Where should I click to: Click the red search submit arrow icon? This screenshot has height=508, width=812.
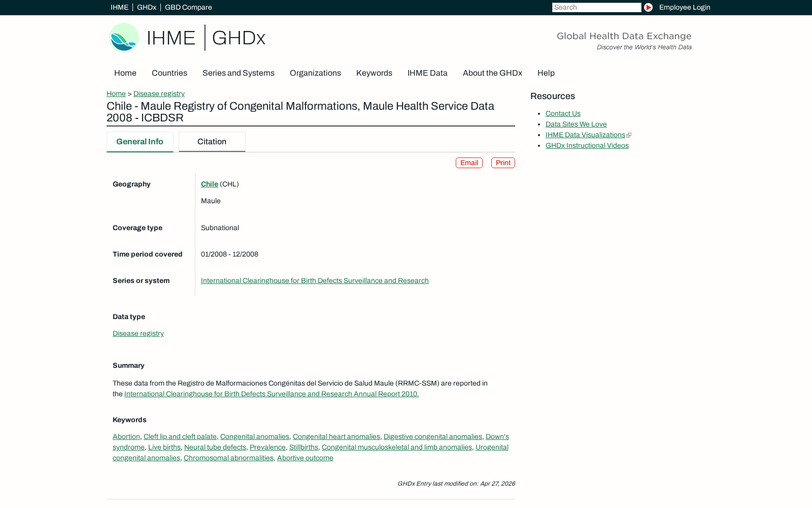648,7
